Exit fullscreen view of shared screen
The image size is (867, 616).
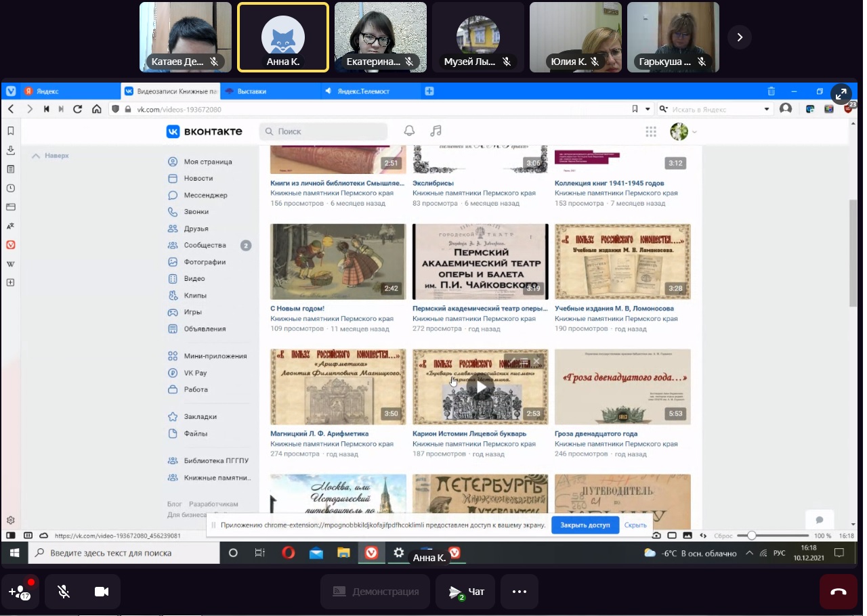pos(840,94)
